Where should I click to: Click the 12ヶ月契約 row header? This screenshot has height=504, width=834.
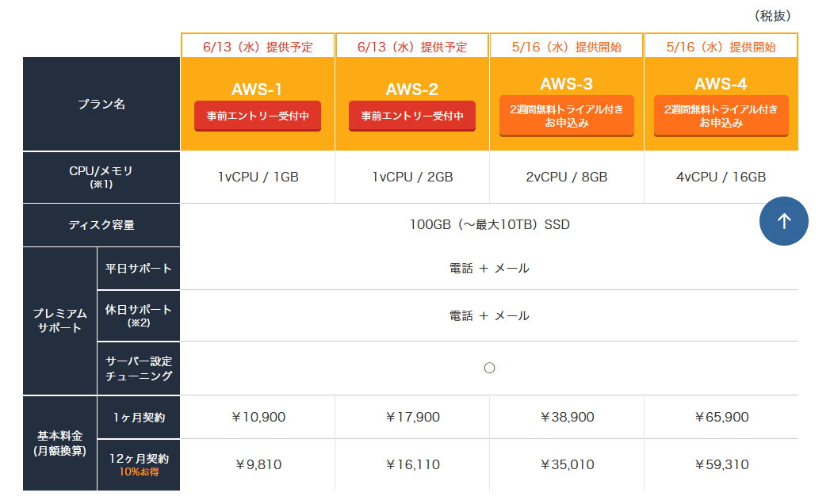click(138, 464)
